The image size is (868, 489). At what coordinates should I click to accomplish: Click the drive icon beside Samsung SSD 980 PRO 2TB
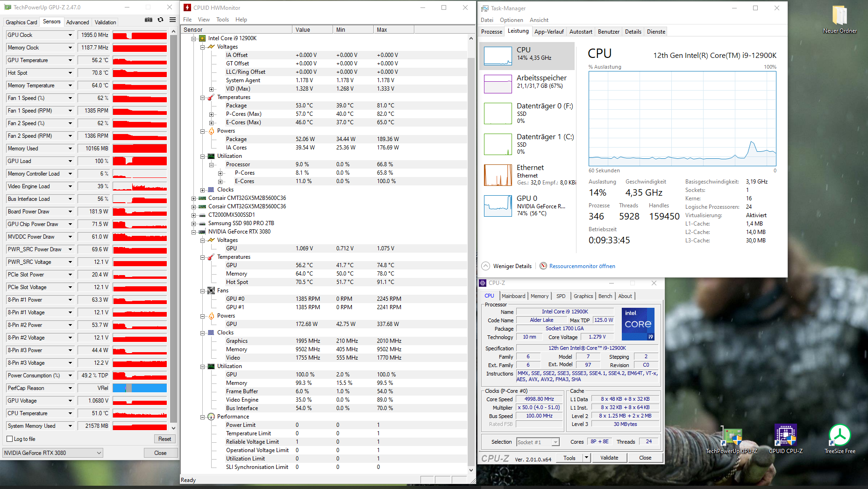click(202, 223)
